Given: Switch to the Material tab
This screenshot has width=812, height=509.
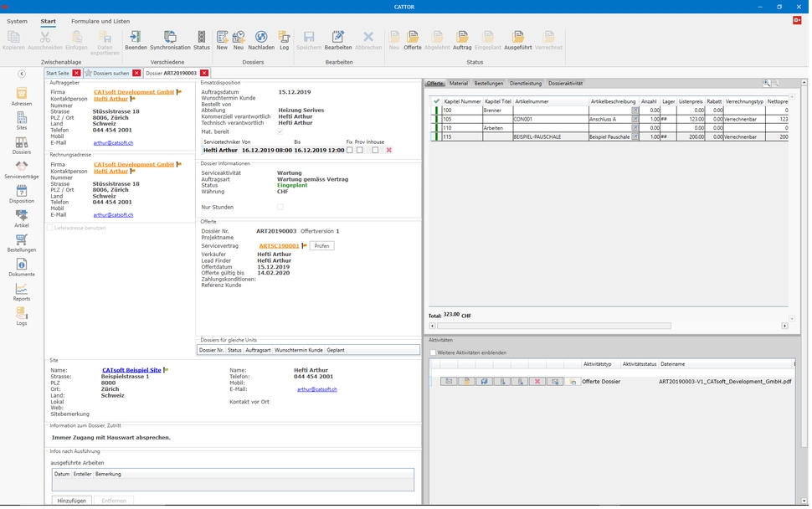Looking at the screenshot, I should 459,84.
